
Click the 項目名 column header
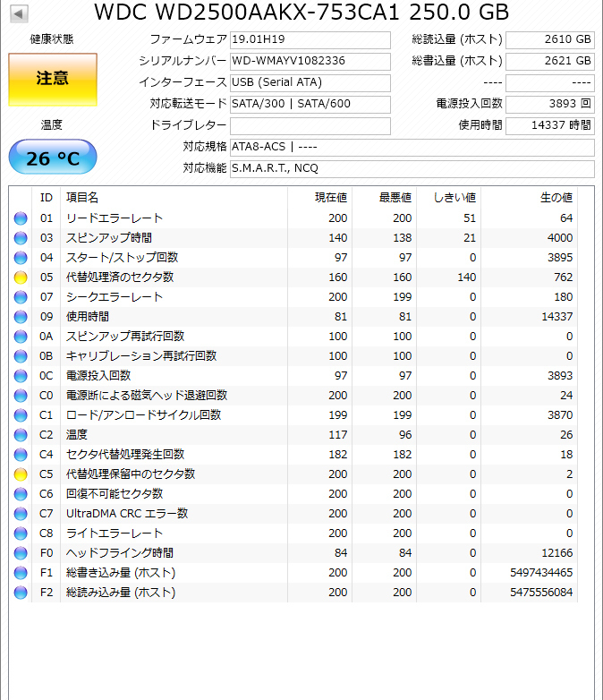click(174, 197)
